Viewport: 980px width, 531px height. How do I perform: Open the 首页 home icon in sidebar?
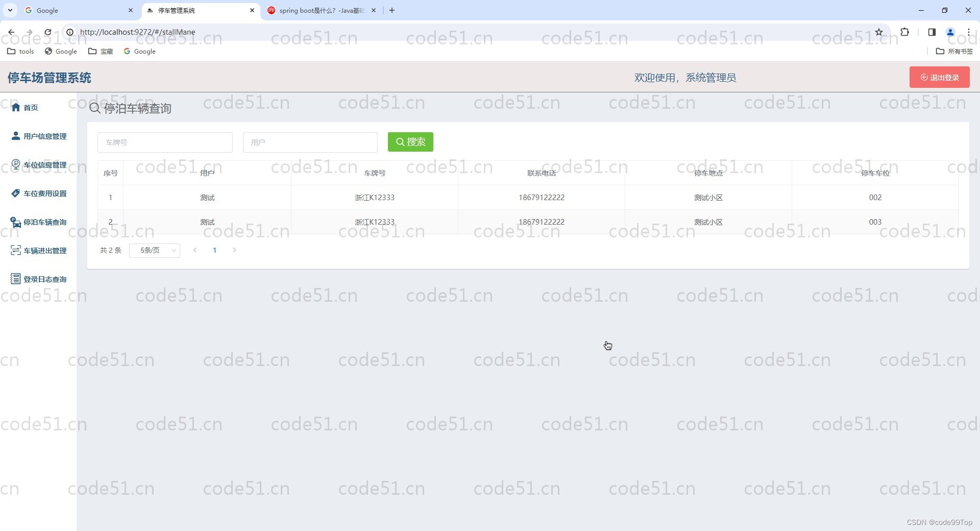pos(16,107)
